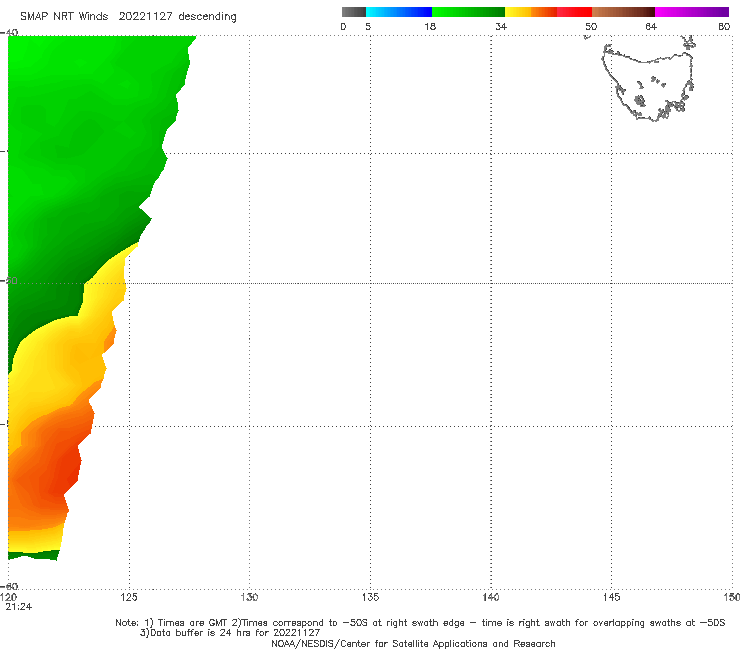This screenshot has width=740, height=650.
Task: Click the color bar label '5'
Action: pyautogui.click(x=368, y=26)
